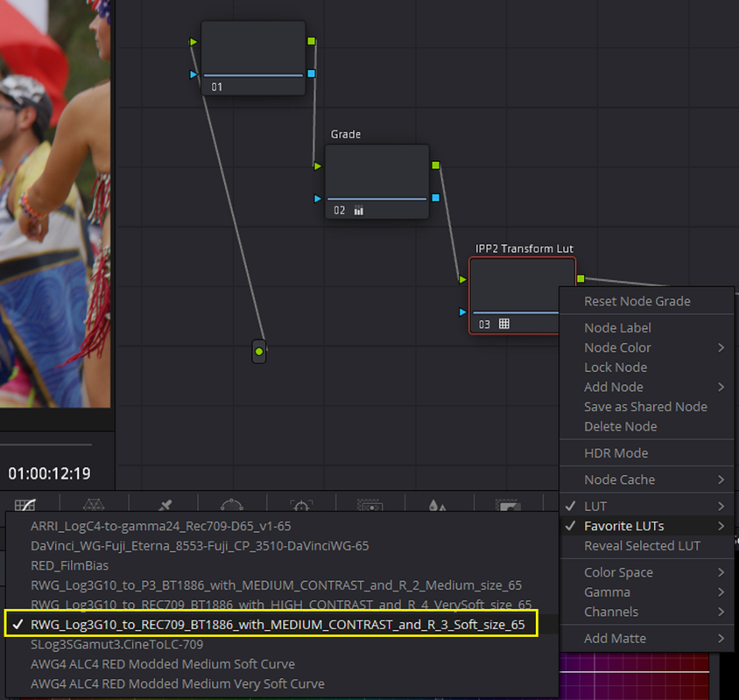
Task: Expand the Add Node submenu
Action: coord(646,388)
